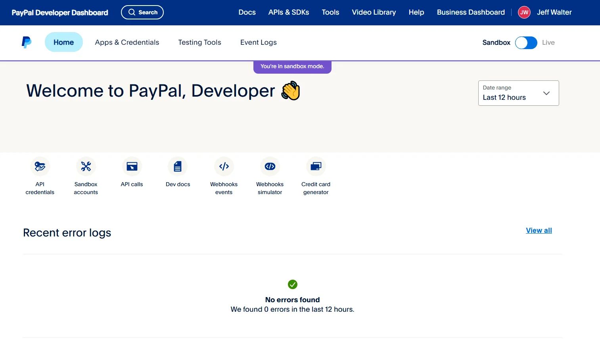Open the Dev docs document icon
This screenshot has height=364, width=600.
[178, 167]
